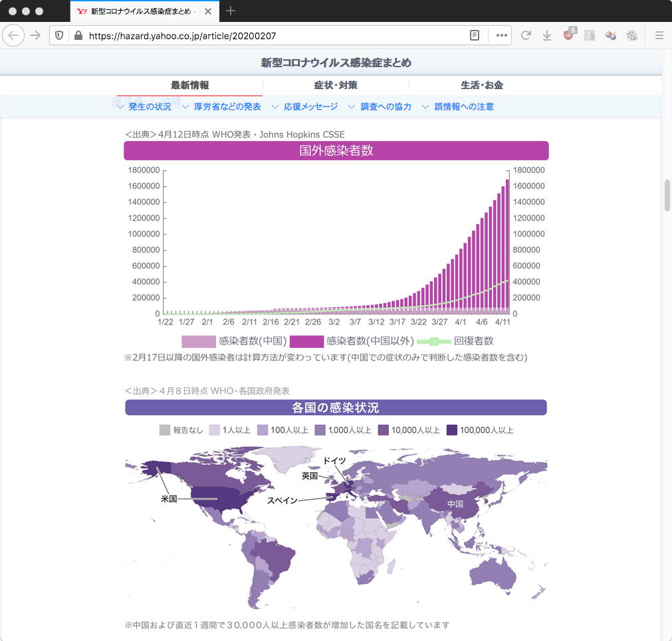Open tracking protection shield icon

[x=60, y=35]
